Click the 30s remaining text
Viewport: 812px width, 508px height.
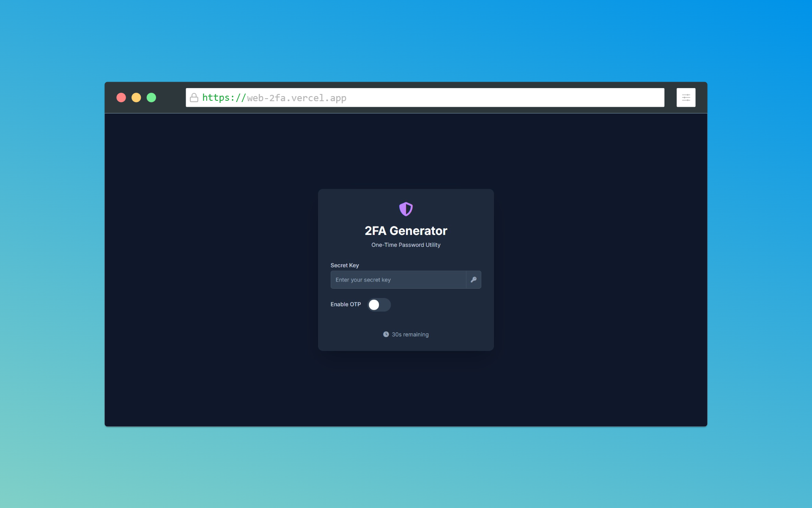410,334
